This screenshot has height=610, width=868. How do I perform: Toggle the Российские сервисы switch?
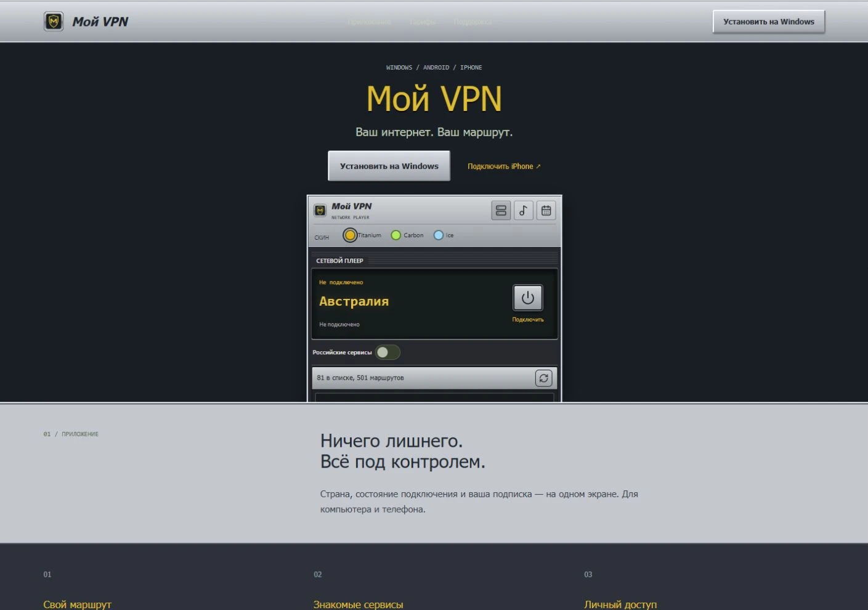click(388, 352)
